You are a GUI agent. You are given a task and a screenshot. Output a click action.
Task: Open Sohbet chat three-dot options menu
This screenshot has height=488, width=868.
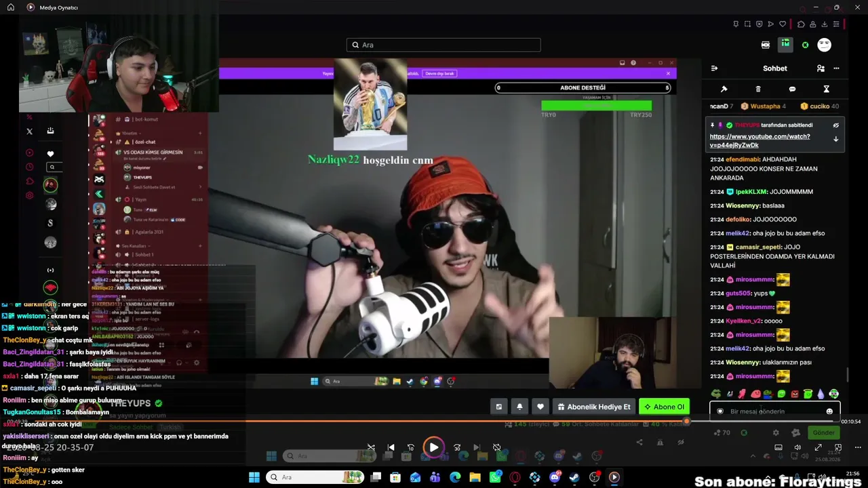[836, 68]
